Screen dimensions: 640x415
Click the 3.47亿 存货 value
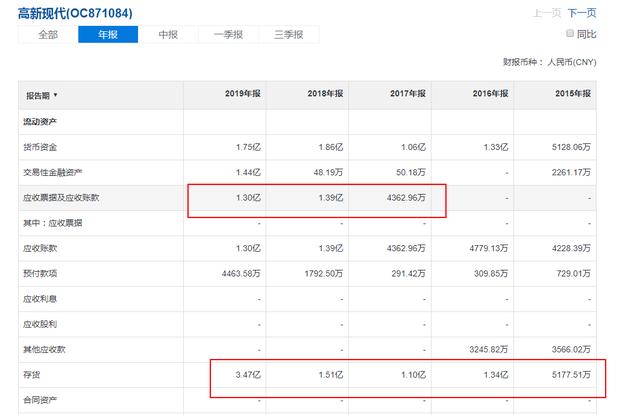coord(248,375)
